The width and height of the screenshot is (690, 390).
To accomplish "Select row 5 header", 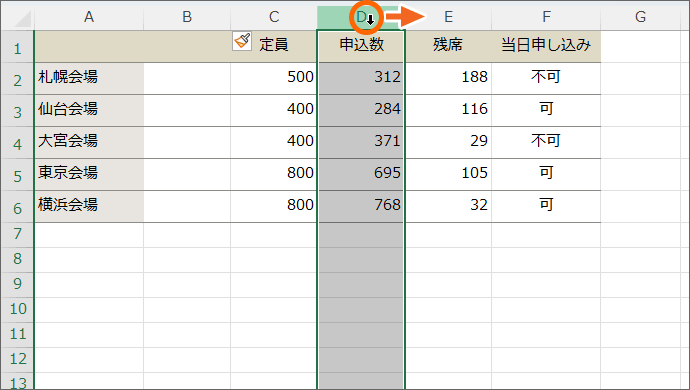I will [x=18, y=175].
